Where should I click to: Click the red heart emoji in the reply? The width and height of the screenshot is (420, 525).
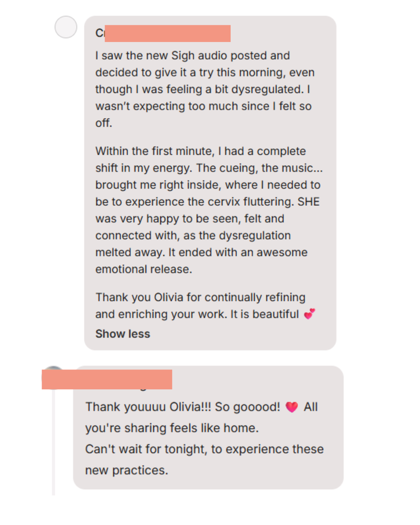pyautogui.click(x=292, y=407)
